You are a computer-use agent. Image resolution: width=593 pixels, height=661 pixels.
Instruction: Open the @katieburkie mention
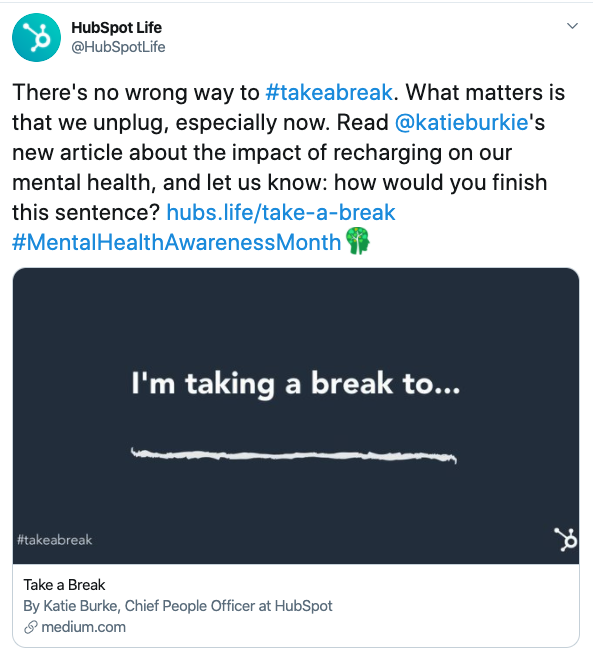462,123
